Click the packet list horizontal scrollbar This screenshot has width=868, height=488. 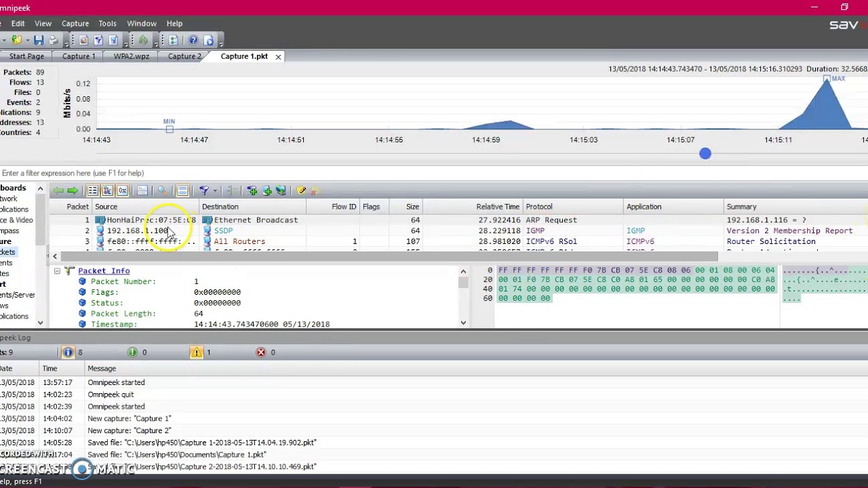[389, 256]
